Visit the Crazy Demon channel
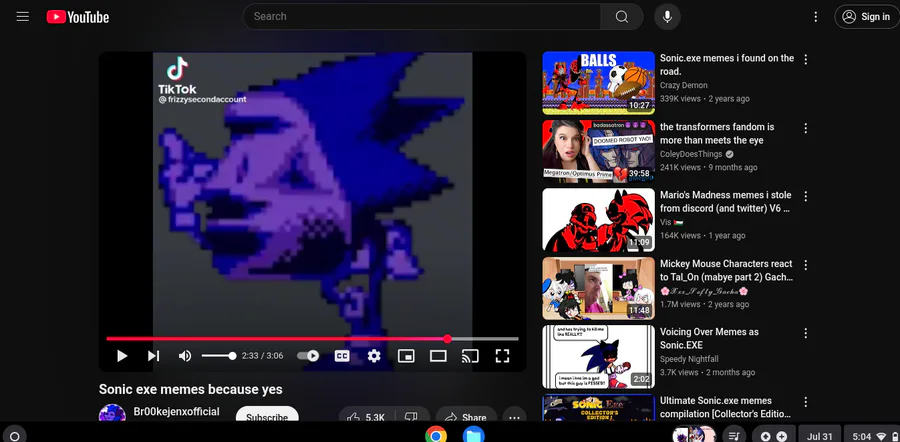Screen dimensions: 900x442 [x=684, y=85]
